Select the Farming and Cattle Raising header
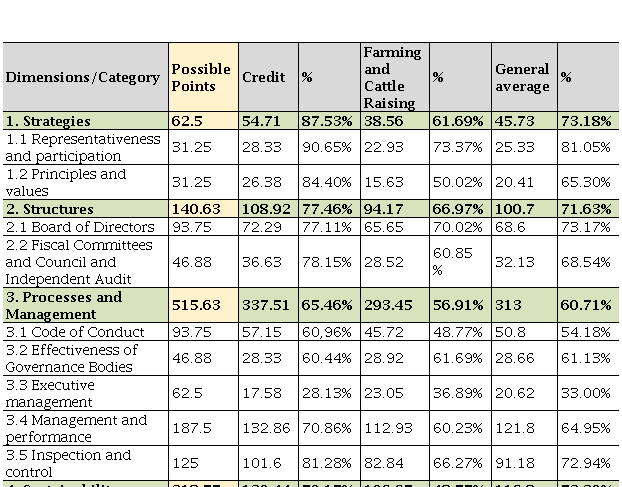Viewport: 622px width, 487px height. [x=393, y=77]
